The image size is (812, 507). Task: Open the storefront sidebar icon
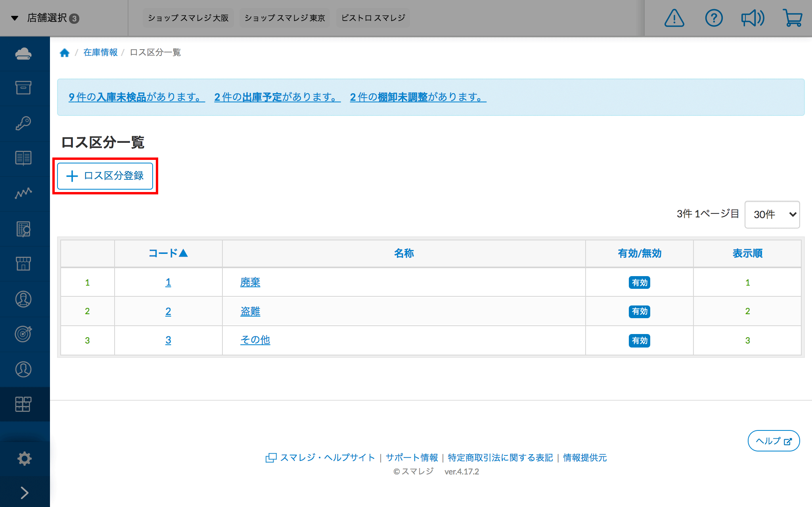(23, 264)
